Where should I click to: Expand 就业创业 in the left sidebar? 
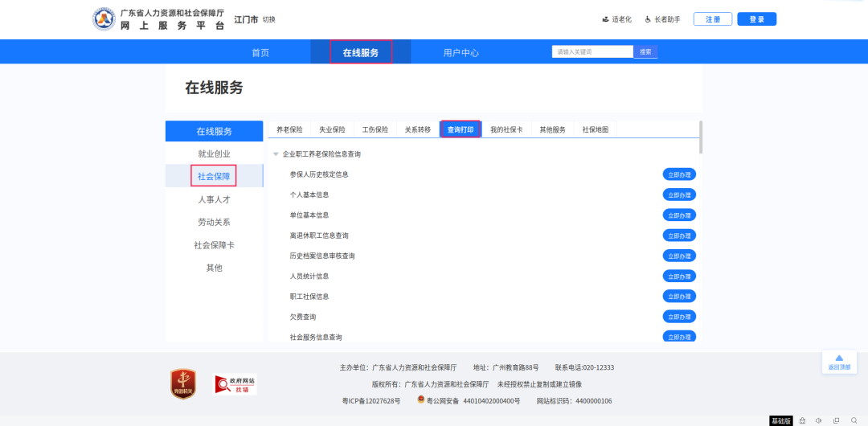tap(214, 154)
